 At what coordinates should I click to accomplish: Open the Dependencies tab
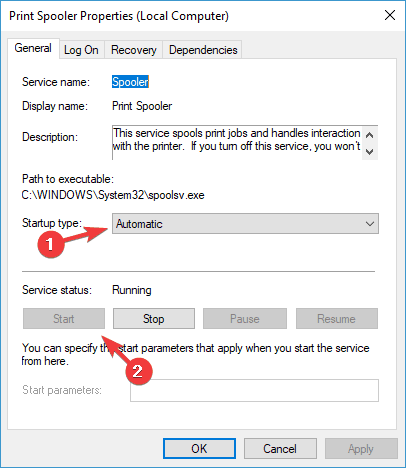tap(203, 50)
